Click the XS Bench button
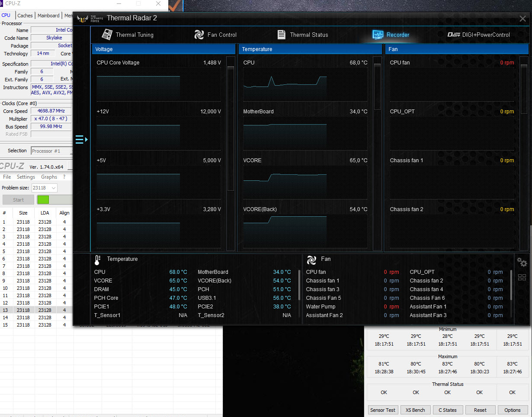This screenshot has height=417, width=532. point(415,410)
